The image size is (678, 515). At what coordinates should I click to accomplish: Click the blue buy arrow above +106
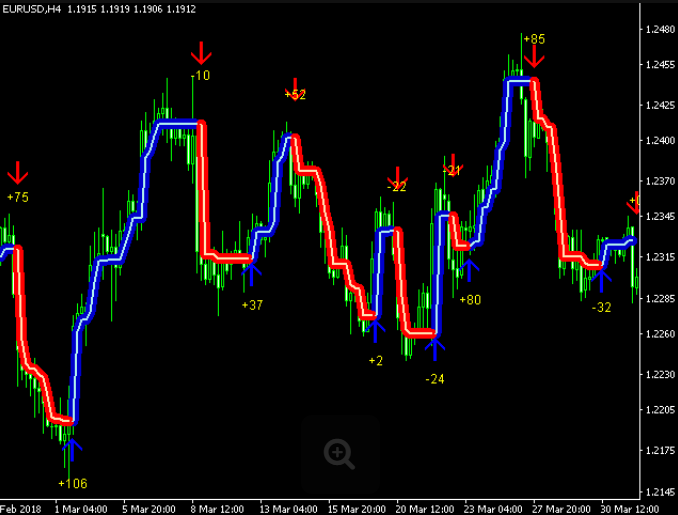point(72,450)
